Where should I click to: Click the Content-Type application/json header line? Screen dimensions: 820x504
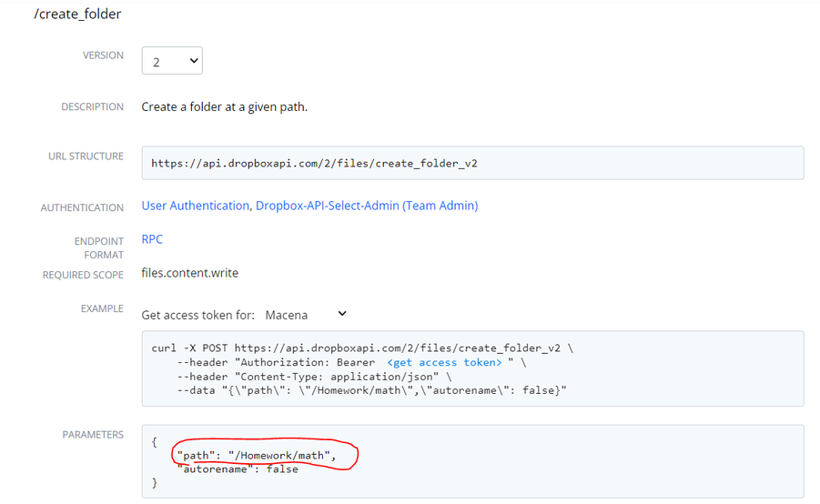314,376
